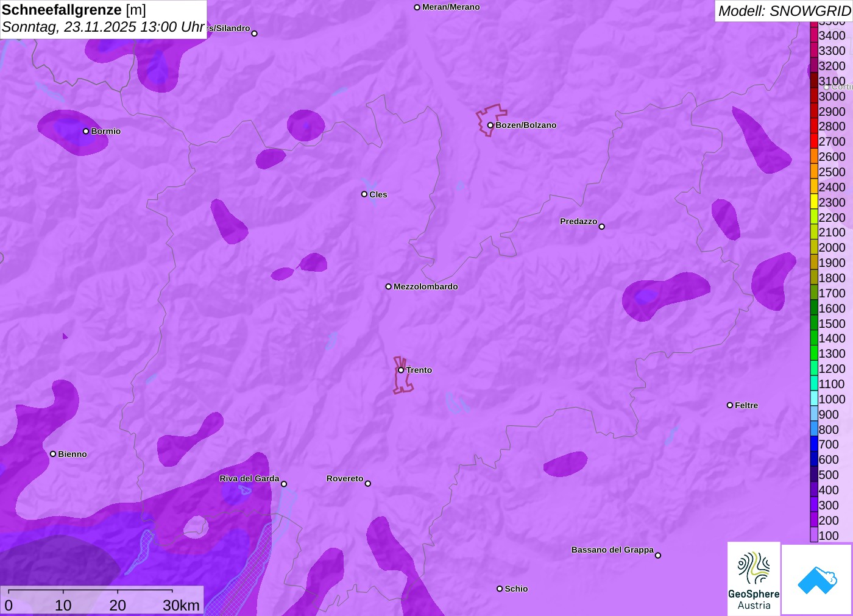853x616 pixels.
Task: Click the legend value "2000"
Action: point(832,247)
